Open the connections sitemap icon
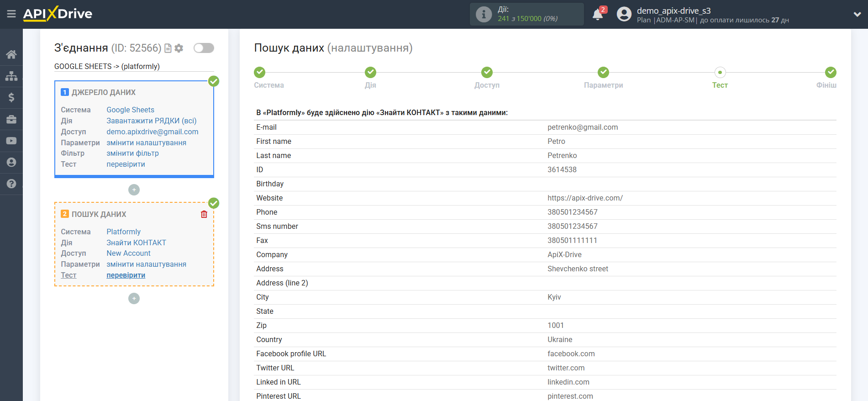This screenshot has height=401, width=868. (11, 76)
